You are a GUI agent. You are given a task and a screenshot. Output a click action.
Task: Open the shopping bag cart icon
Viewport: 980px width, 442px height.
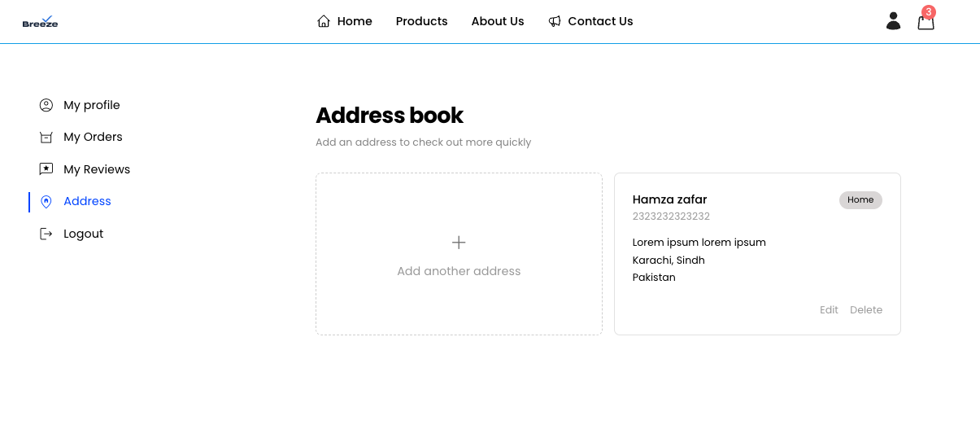[926, 22]
